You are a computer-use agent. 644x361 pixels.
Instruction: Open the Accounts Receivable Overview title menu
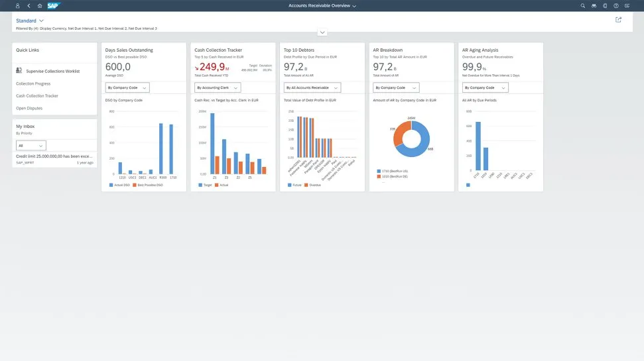pos(322,5)
